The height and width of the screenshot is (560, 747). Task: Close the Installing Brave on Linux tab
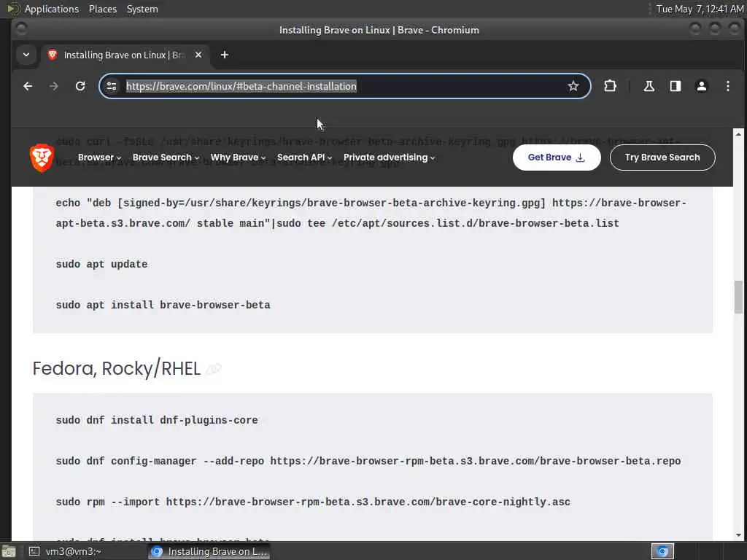click(x=198, y=55)
